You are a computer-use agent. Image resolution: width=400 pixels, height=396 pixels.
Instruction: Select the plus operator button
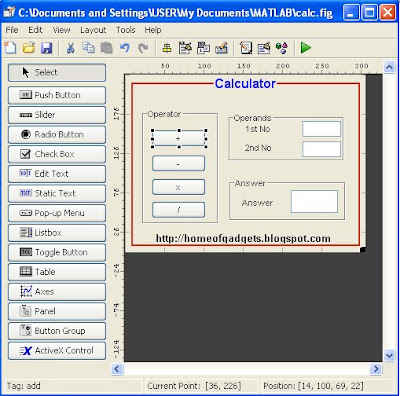(179, 138)
